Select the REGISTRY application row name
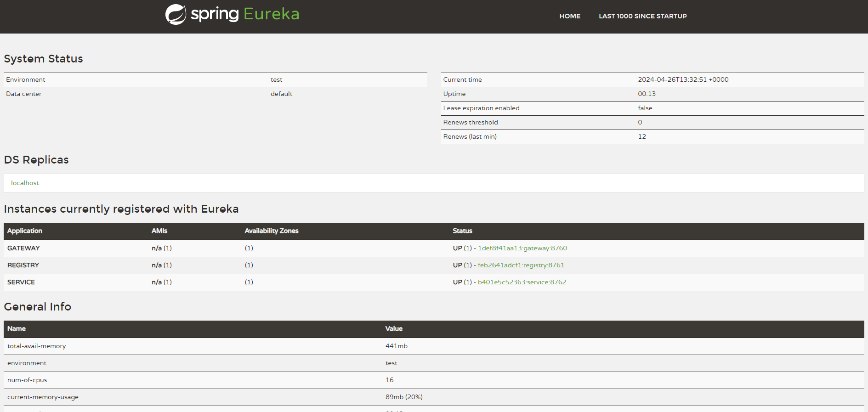The width and height of the screenshot is (868, 412). (x=23, y=265)
